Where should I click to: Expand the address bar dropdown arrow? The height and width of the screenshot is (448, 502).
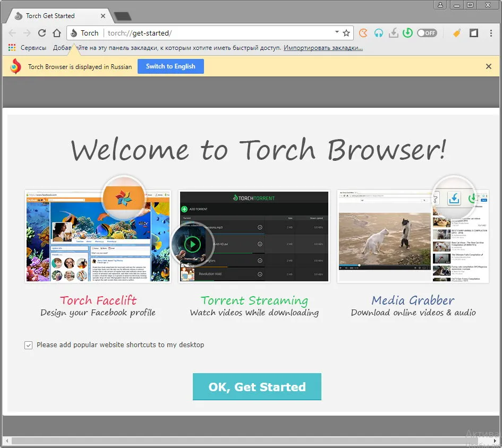point(337,32)
